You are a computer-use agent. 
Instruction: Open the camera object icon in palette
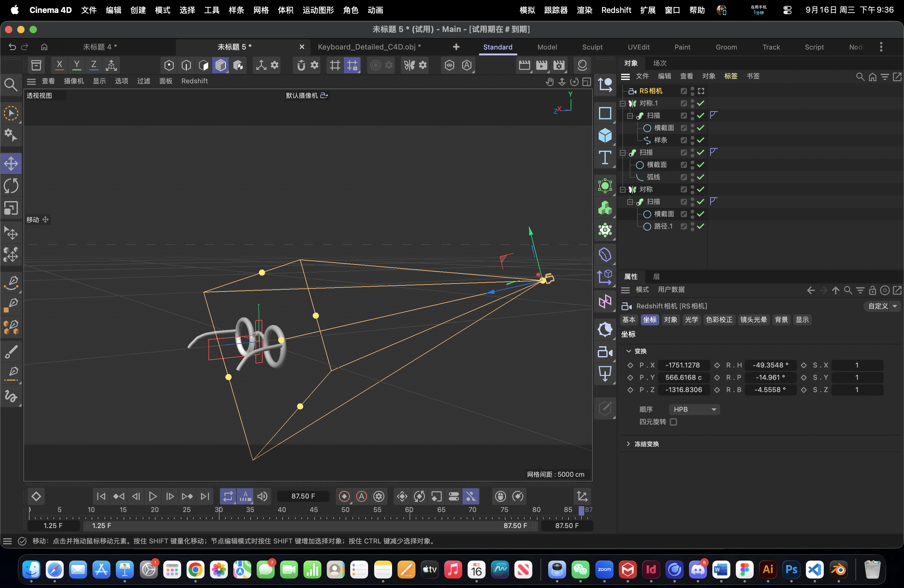click(x=605, y=352)
